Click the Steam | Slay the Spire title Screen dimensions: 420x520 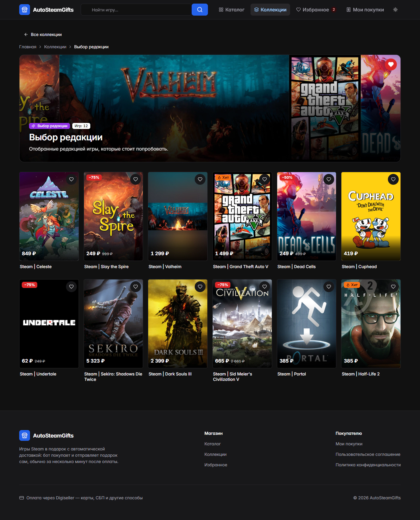tap(106, 267)
